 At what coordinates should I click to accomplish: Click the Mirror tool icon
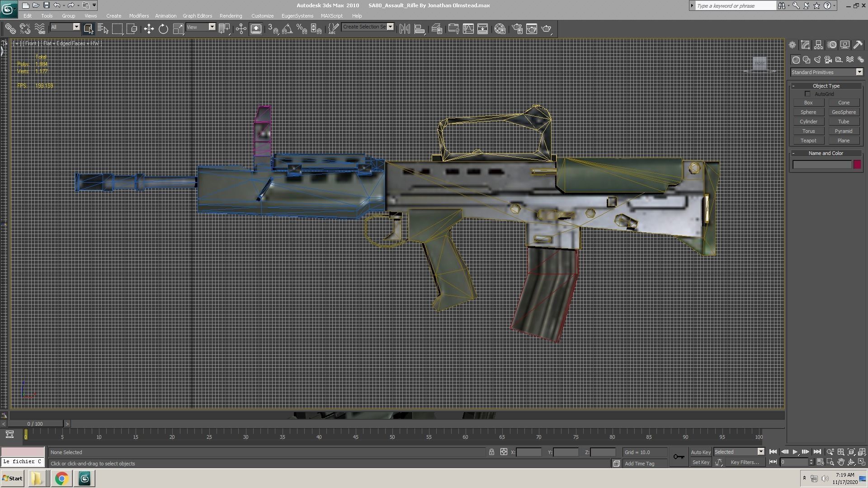(405, 29)
